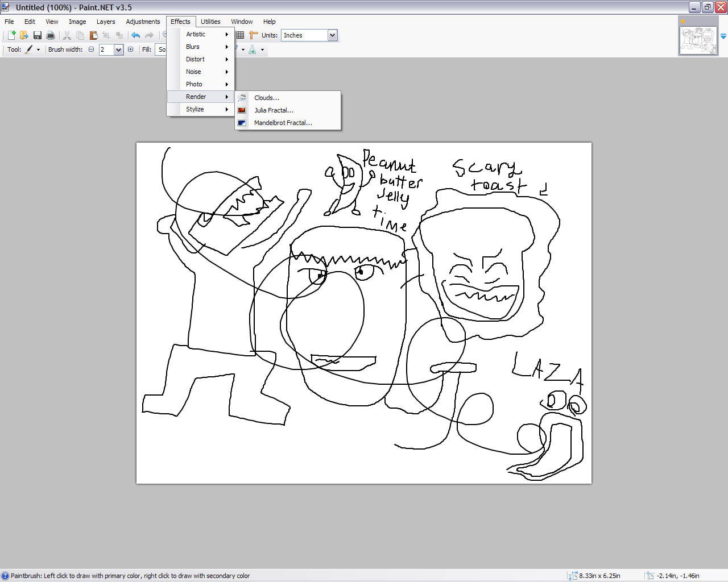728x582 pixels.
Task: Click the Cut scissors icon
Action: click(67, 35)
